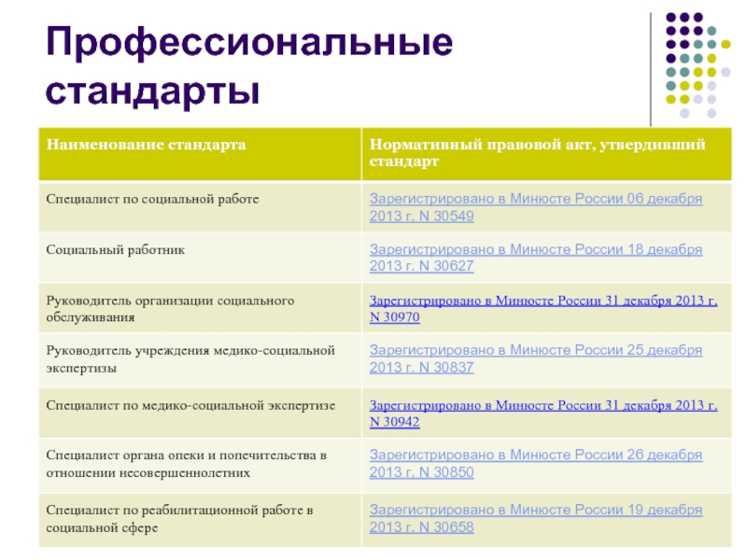The image size is (747, 560).
Task: Open the Minjust link numbered N 30850
Action: (x=535, y=463)
